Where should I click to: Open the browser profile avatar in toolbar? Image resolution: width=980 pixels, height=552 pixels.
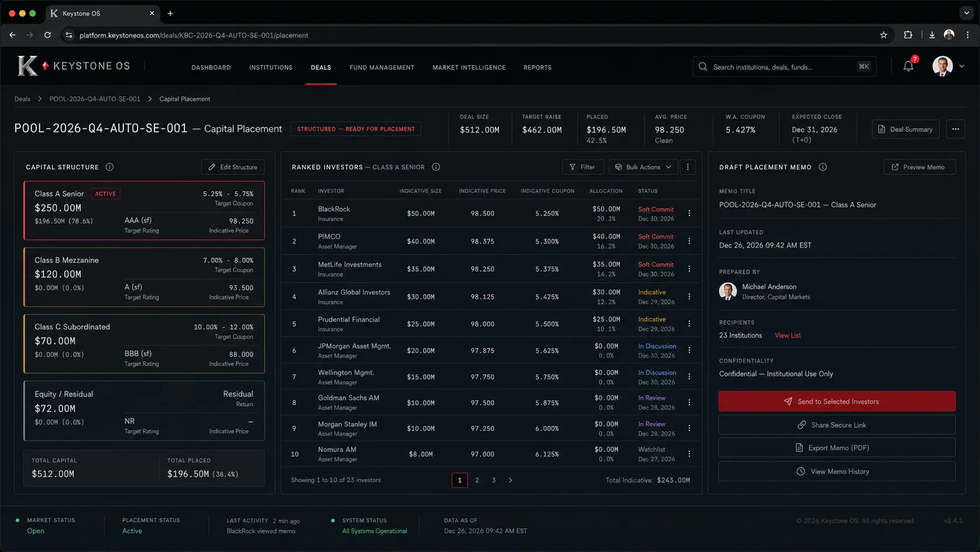point(949,35)
